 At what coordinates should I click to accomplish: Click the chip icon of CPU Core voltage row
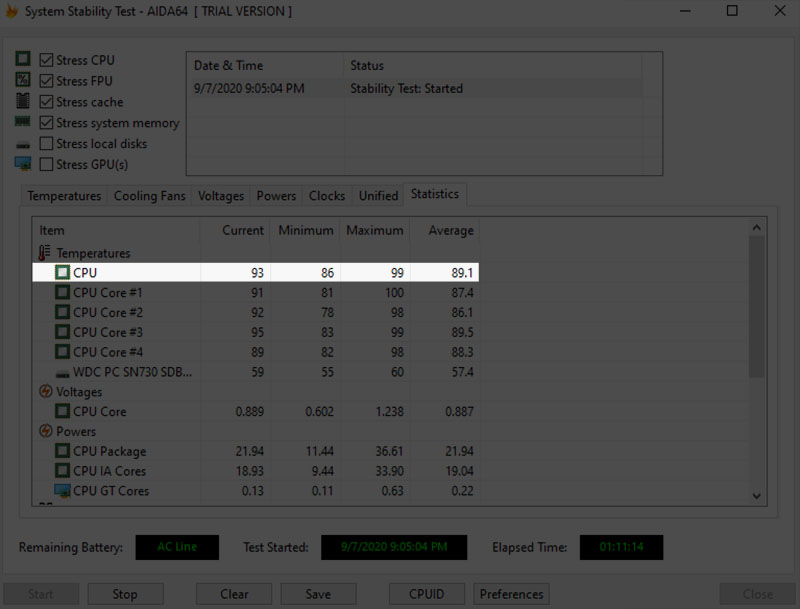pyautogui.click(x=62, y=411)
